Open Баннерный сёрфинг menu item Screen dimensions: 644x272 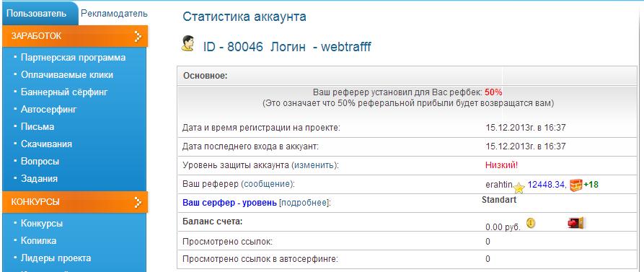point(64,92)
